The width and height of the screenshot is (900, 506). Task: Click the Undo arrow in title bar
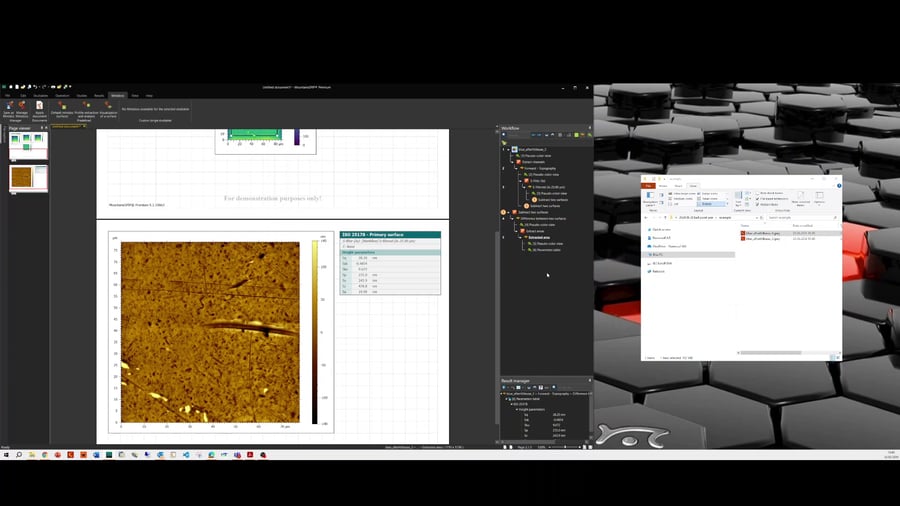click(x=35, y=87)
